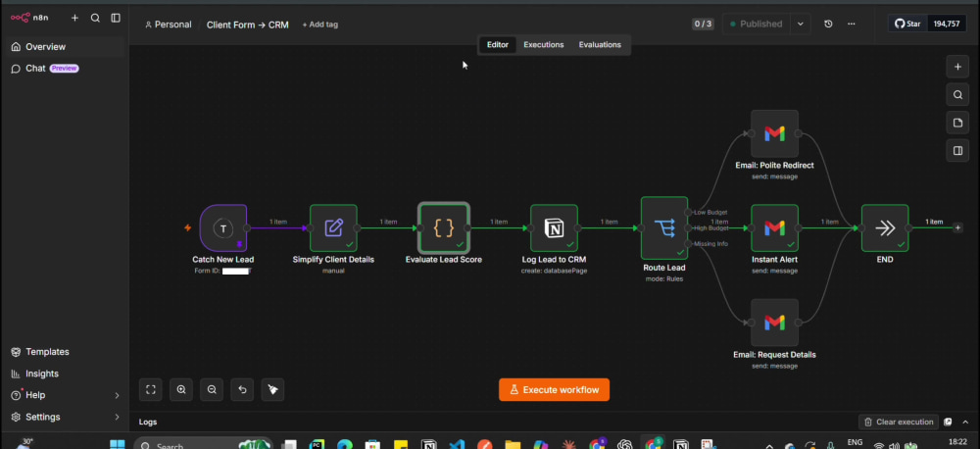980x449 pixels.
Task: Switch to the Editor tab
Action: click(498, 45)
